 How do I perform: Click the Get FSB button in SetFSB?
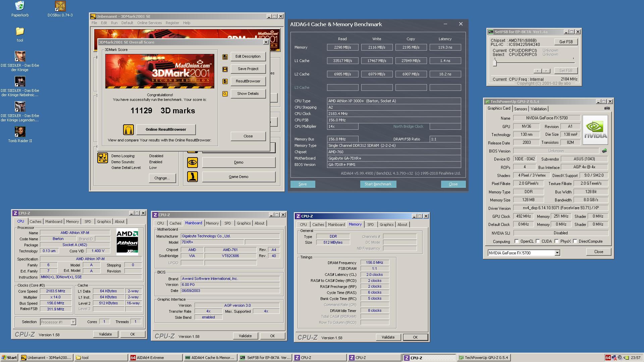566,42
